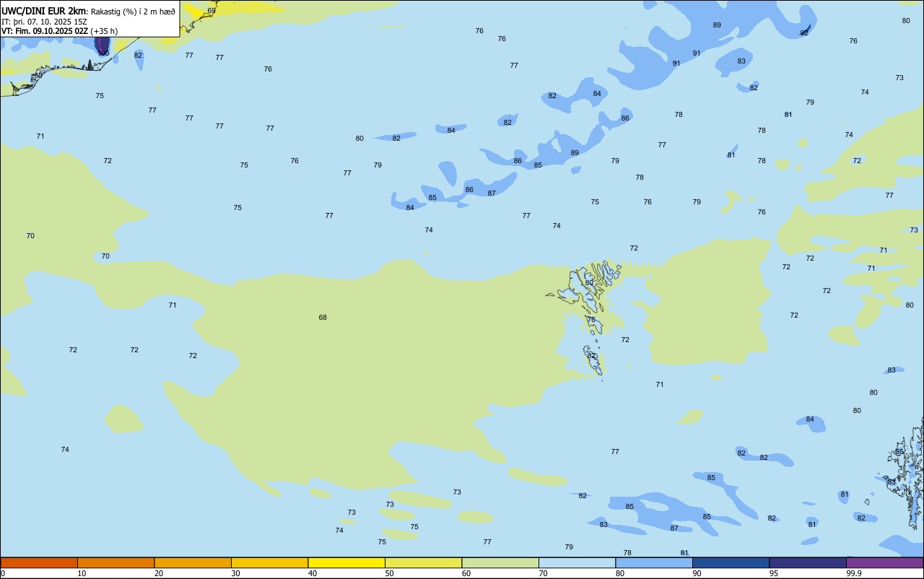Click the humidity value 92 on the map
The width and height of the screenshot is (924, 579).
tap(804, 33)
